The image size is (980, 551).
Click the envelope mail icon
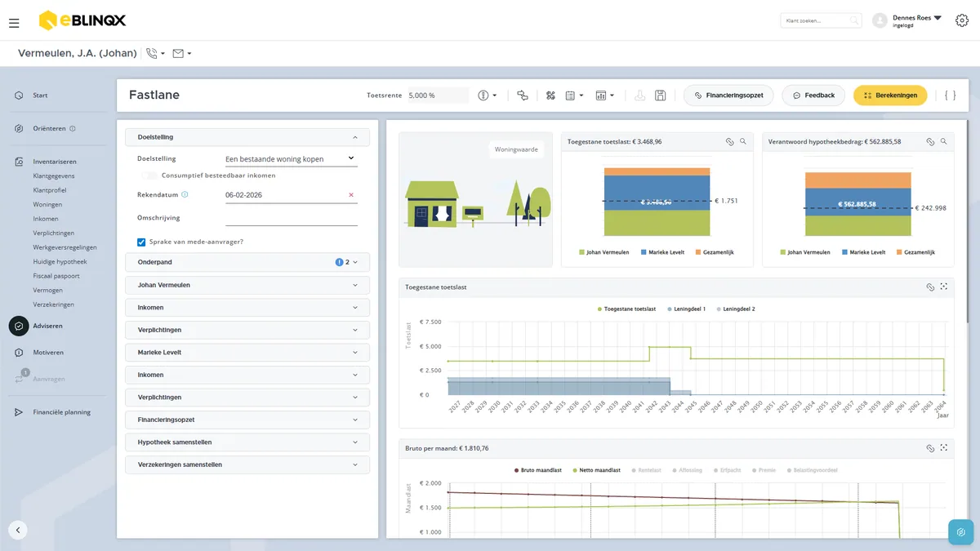[178, 54]
